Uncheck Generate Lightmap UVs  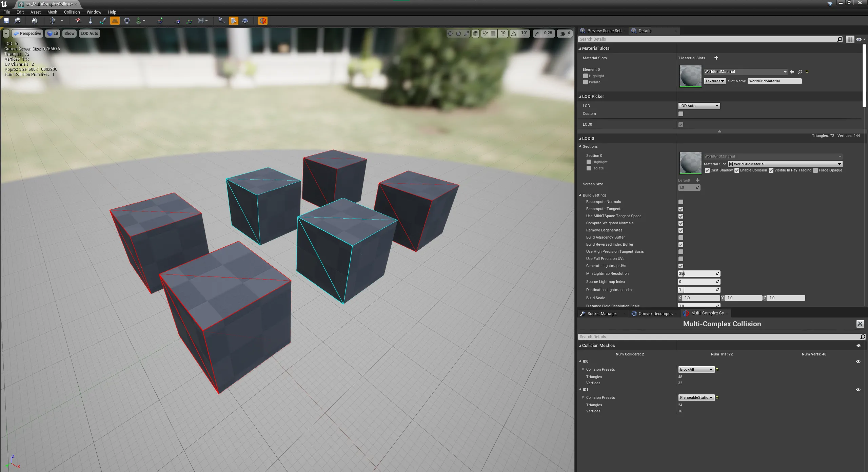click(x=680, y=266)
